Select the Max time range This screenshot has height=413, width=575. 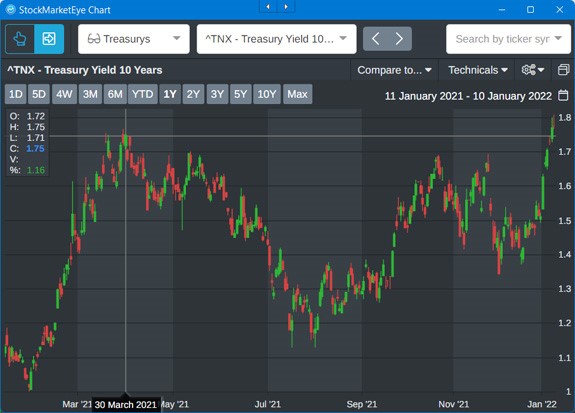[297, 94]
